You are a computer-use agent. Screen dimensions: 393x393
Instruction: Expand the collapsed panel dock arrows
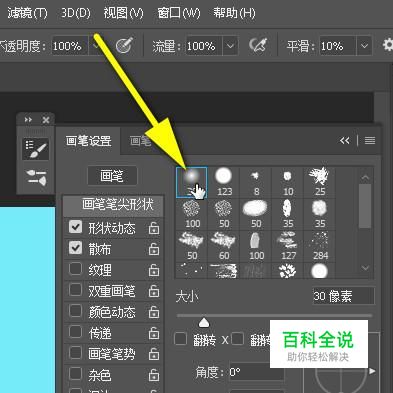pos(28,120)
